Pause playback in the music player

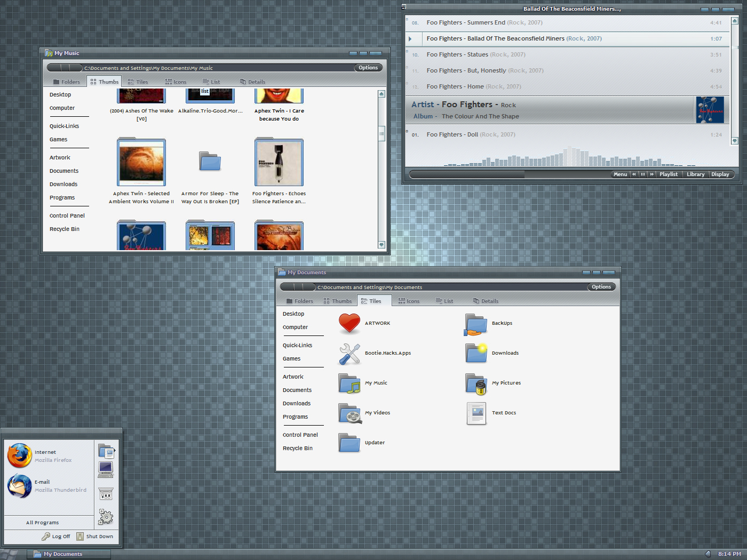(643, 174)
